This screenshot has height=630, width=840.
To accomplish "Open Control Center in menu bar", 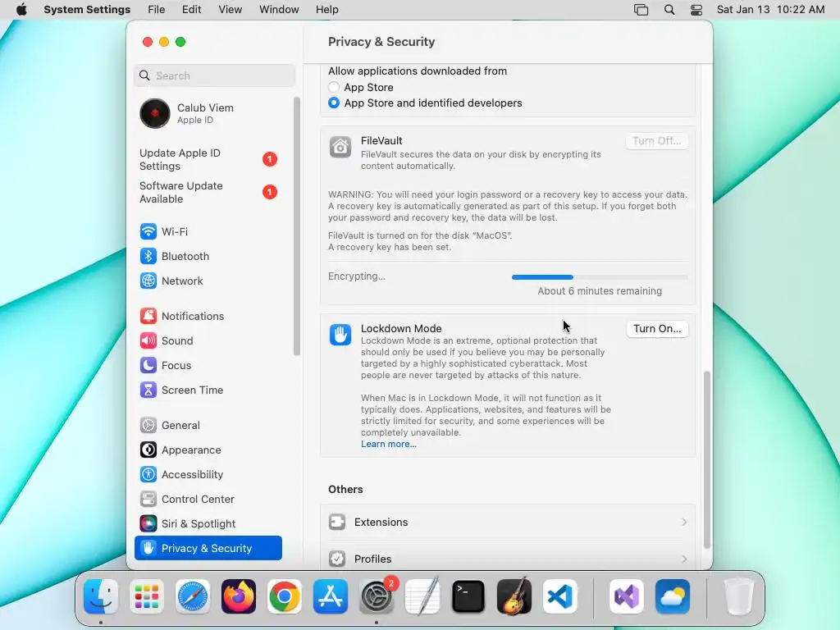I will coord(696,10).
